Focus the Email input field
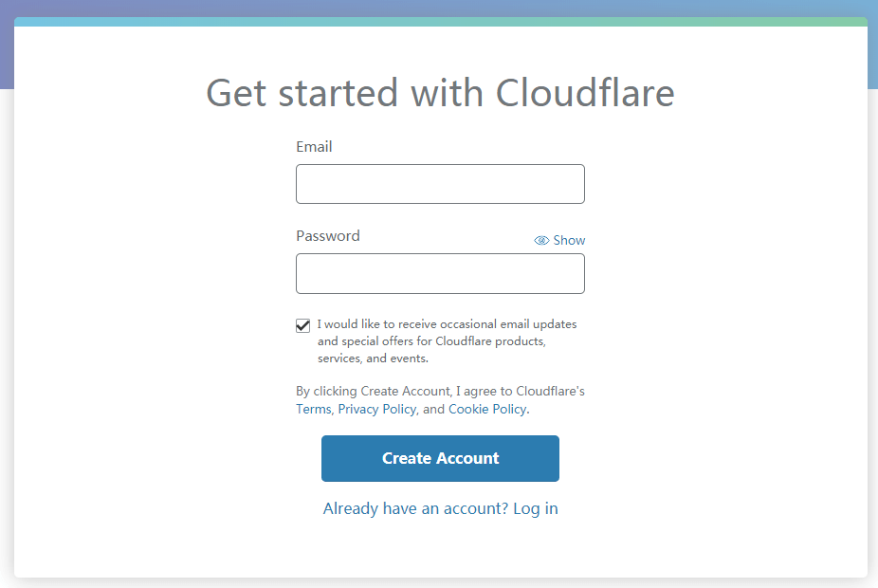Screen dimensions: 878x588 coord(440,184)
